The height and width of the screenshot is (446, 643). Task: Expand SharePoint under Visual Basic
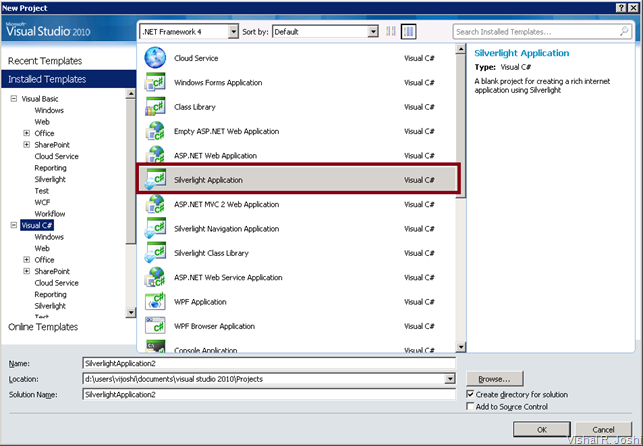pyautogui.click(x=27, y=144)
